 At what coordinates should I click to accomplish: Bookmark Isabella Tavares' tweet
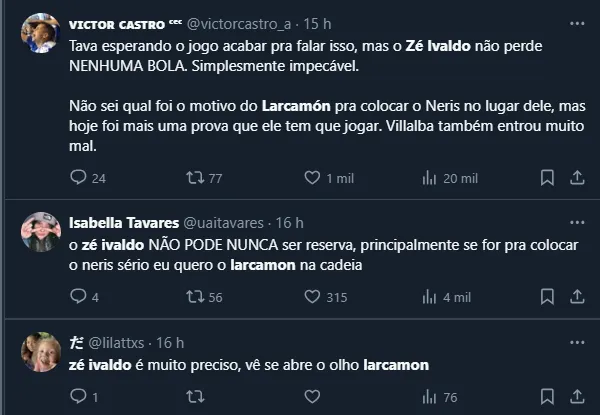(x=547, y=297)
